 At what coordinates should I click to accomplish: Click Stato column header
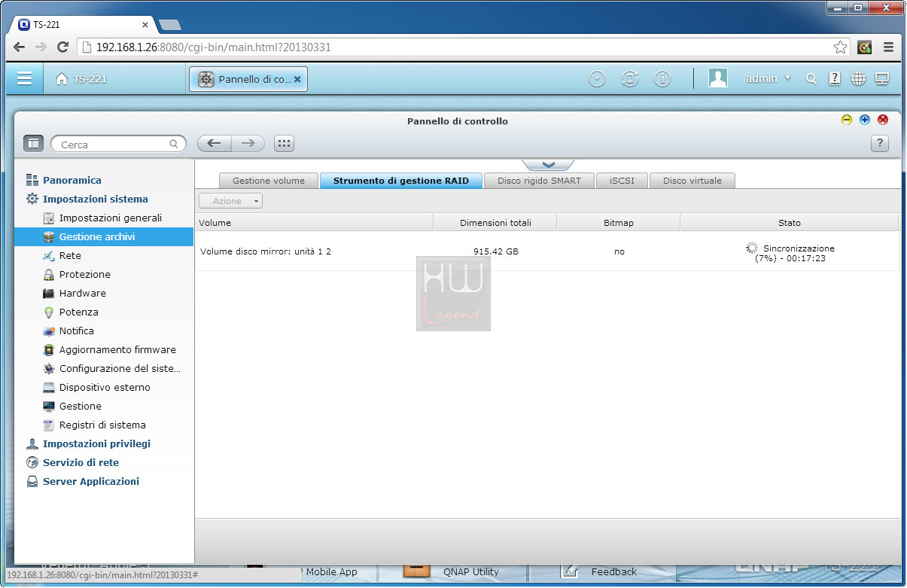(790, 223)
